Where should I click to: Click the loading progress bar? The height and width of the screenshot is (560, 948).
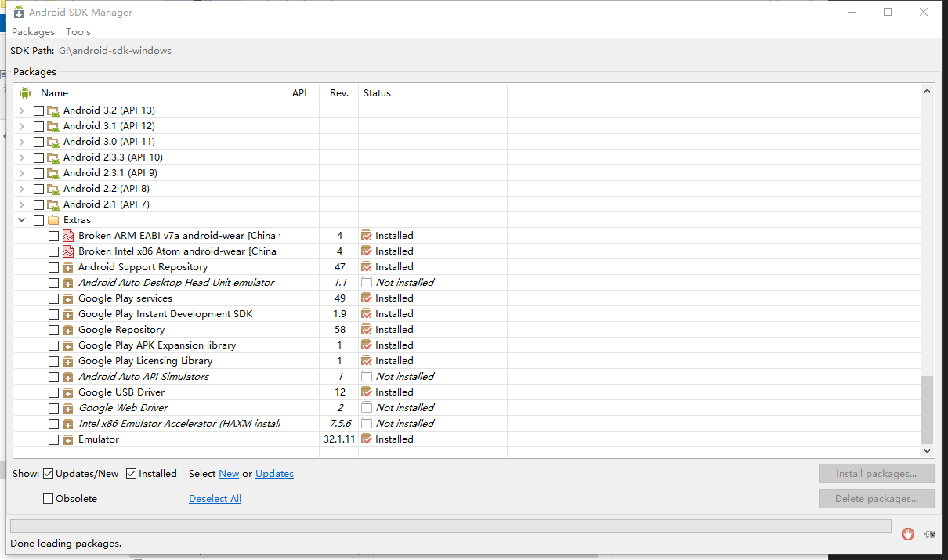(450, 526)
